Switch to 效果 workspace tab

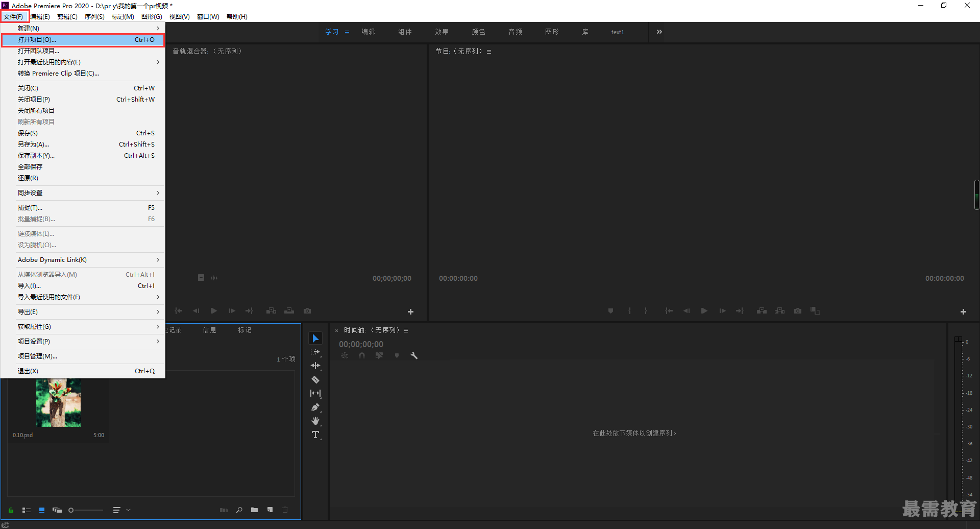442,32
